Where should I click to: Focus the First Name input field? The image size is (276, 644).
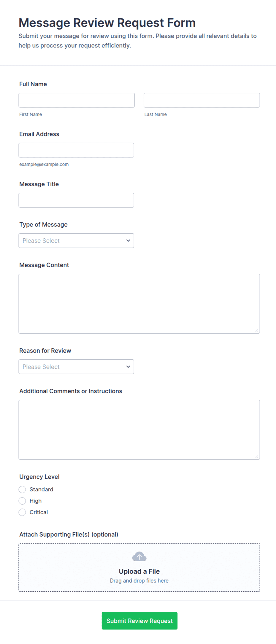coord(77,100)
